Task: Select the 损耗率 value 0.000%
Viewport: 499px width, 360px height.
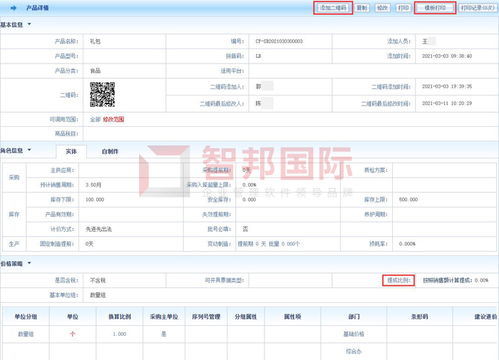Action: (x=407, y=244)
